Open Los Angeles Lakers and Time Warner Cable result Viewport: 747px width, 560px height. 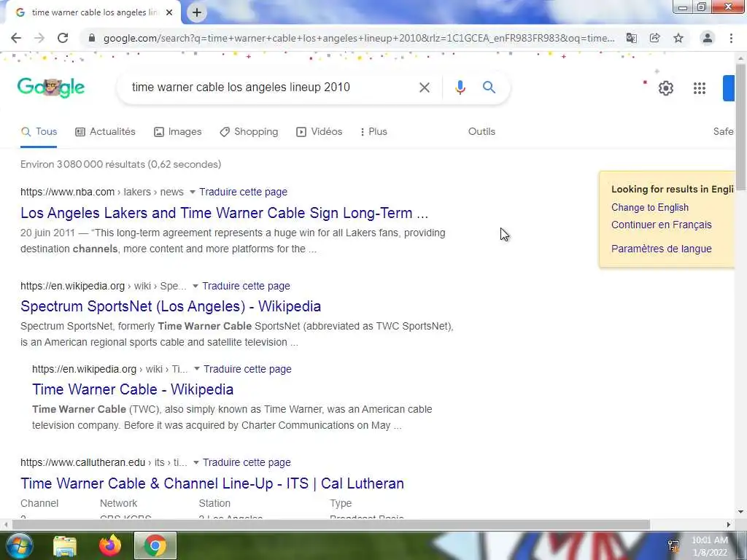point(225,213)
